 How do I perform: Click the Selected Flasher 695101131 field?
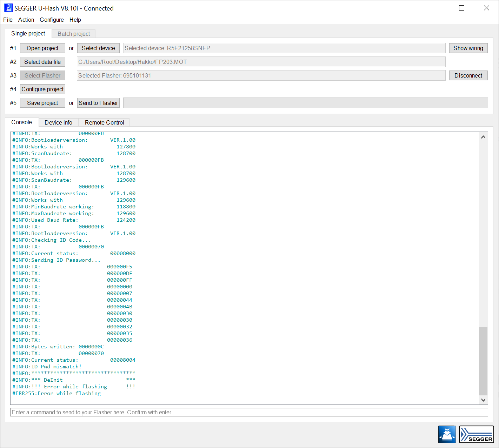click(261, 75)
